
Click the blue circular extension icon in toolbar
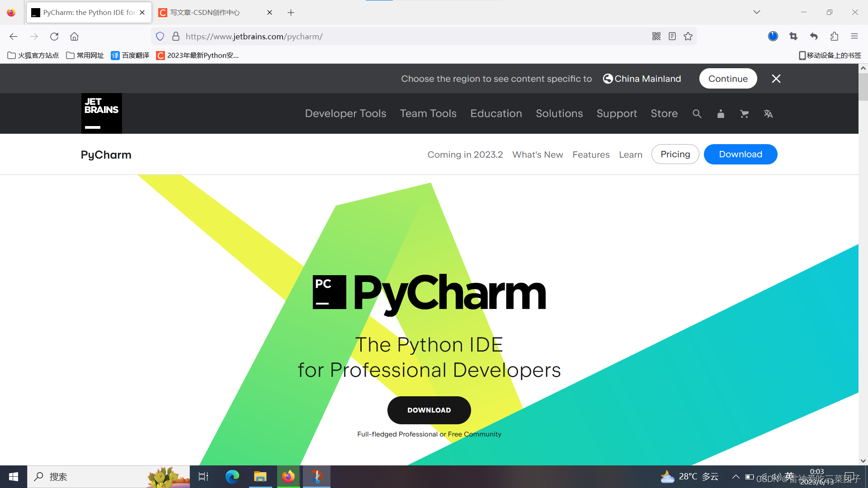(773, 37)
